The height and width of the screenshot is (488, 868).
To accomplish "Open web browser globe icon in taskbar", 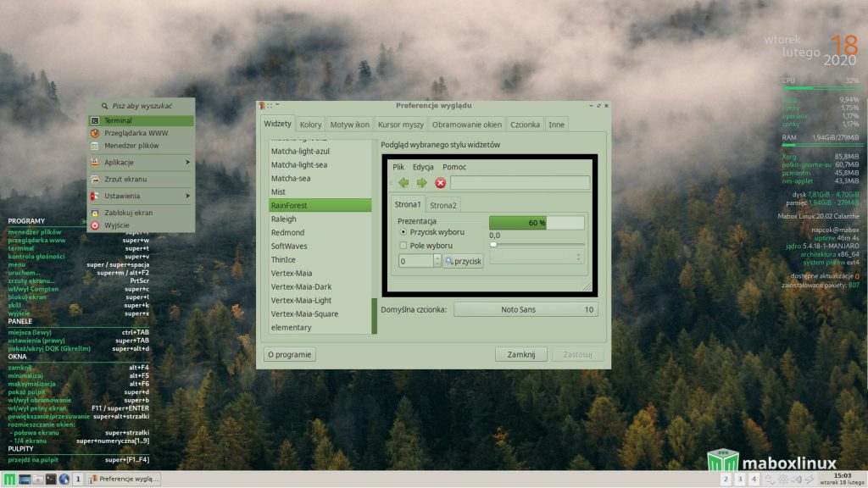I will (x=64, y=480).
